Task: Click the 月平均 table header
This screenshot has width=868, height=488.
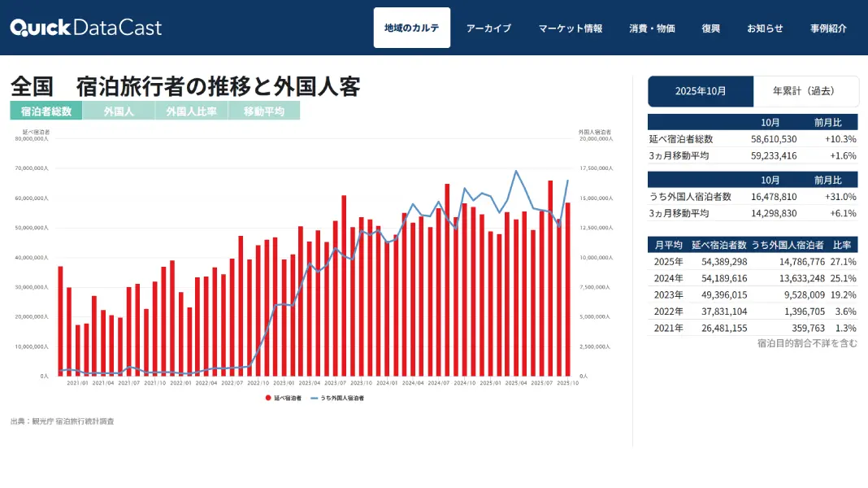Action: 668,245
